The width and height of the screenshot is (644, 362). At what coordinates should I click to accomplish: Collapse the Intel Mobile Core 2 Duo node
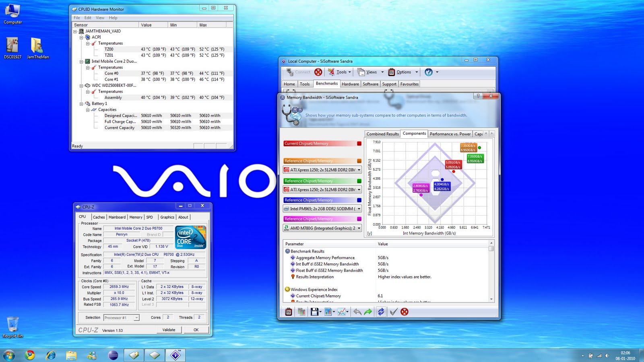tap(81, 62)
